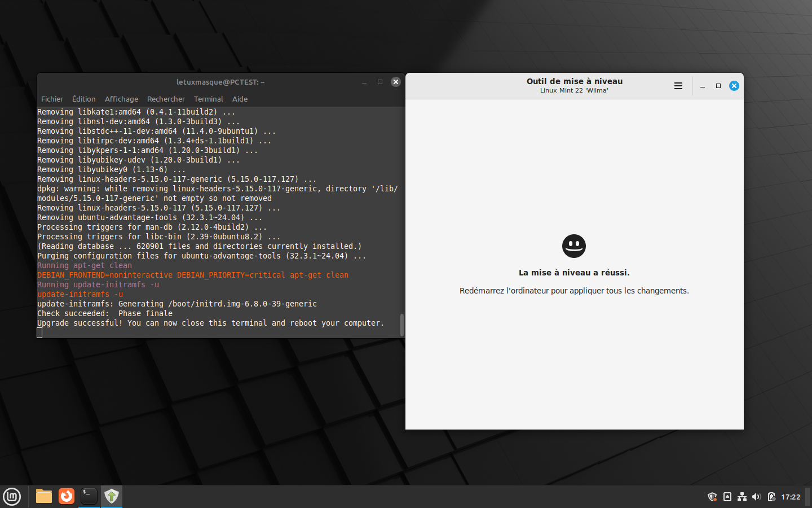Click 'Processing triggers for man-db' line
The width and height of the screenshot is (812, 508).
click(x=152, y=227)
